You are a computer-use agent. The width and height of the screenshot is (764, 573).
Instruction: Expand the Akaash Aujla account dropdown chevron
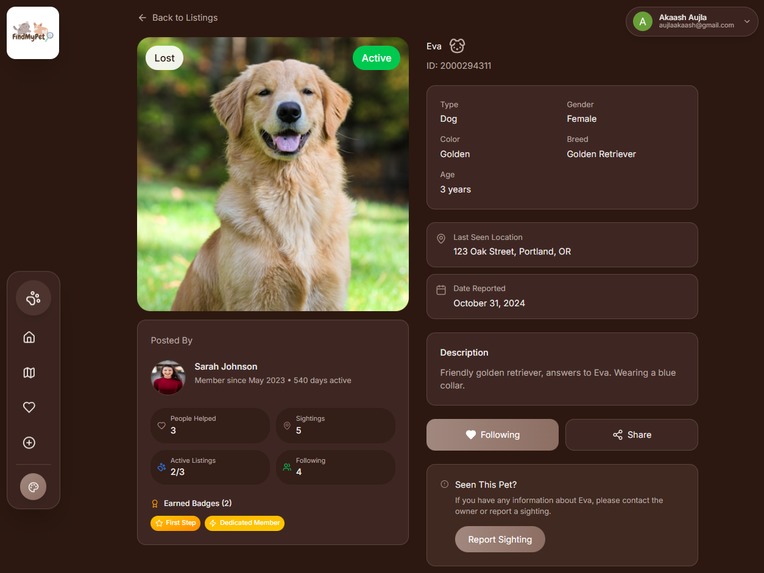pos(747,21)
